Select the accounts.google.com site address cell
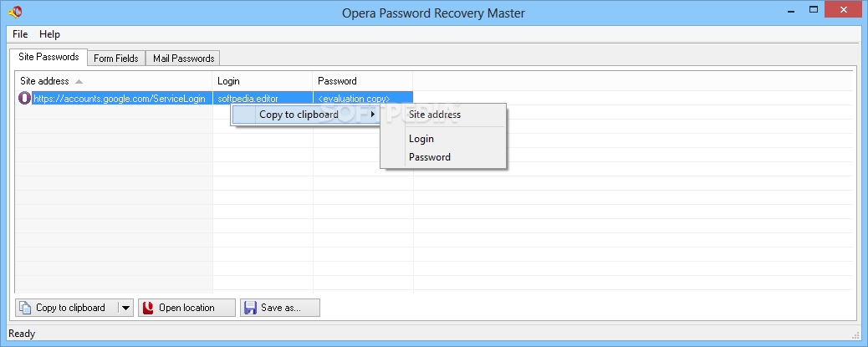This screenshot has width=868, height=347. 120,99
